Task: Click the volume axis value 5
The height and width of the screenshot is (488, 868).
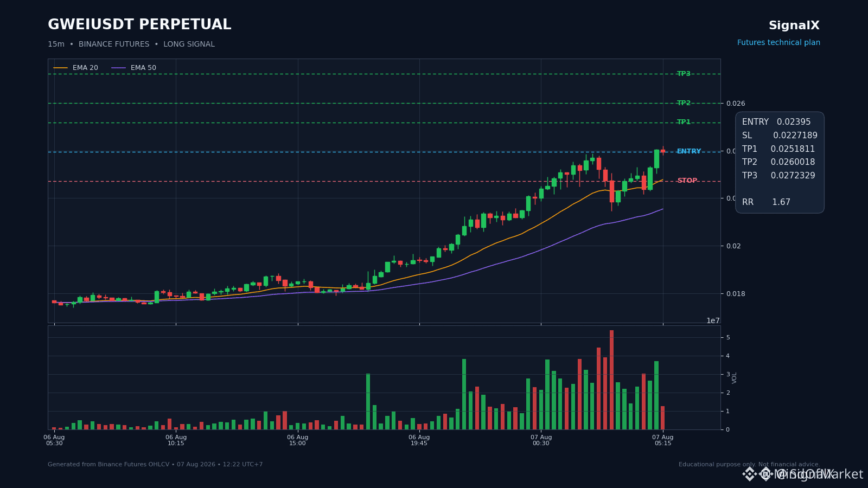Action: click(x=728, y=338)
